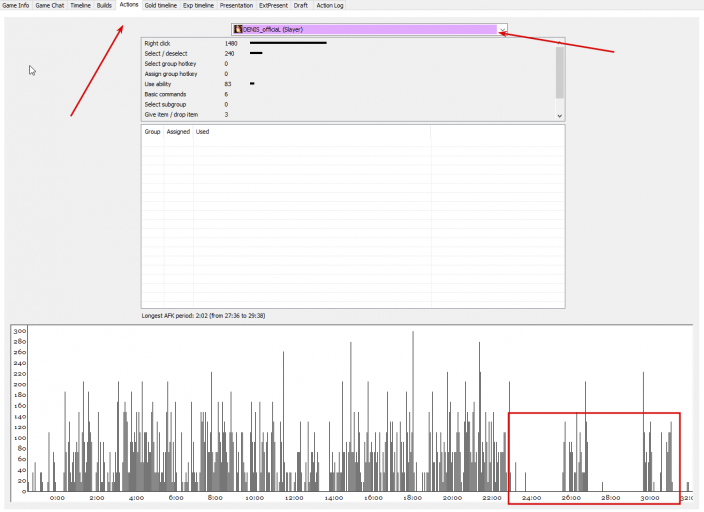Select the Basic commands row
Screen dimensions: 704x512
pos(348,94)
